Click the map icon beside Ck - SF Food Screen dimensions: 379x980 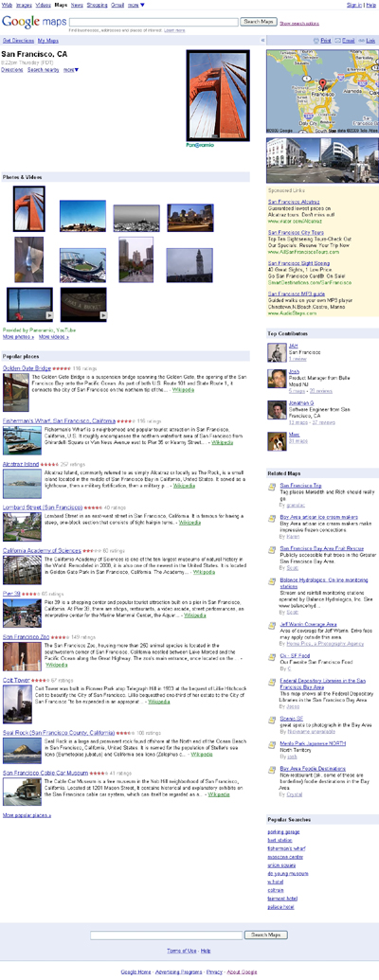tap(271, 655)
